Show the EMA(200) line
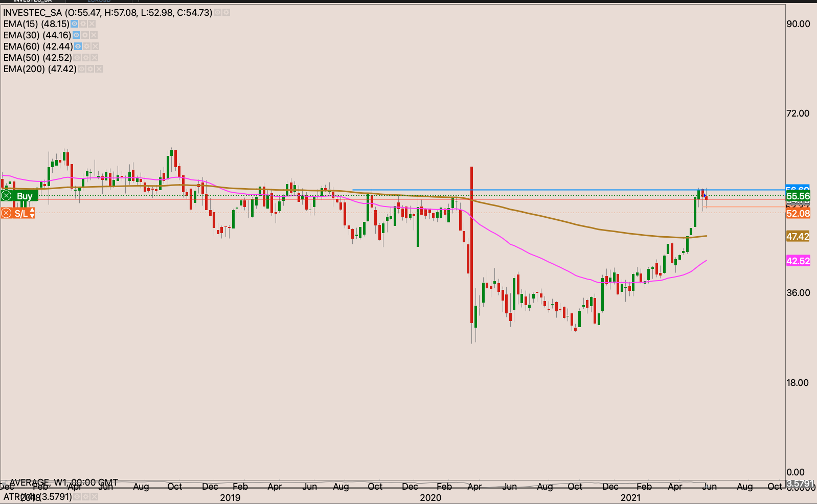Viewport: 817px width, 504px height. coord(81,69)
